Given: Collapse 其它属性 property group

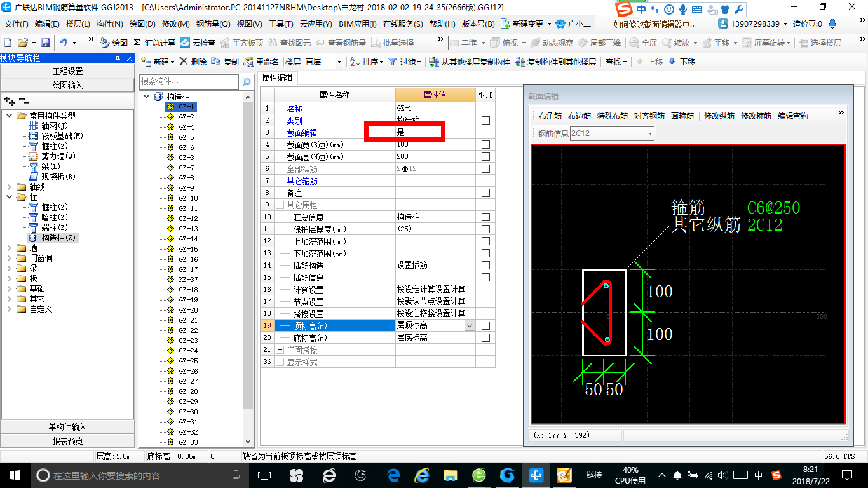Looking at the screenshot, I should (x=280, y=205).
